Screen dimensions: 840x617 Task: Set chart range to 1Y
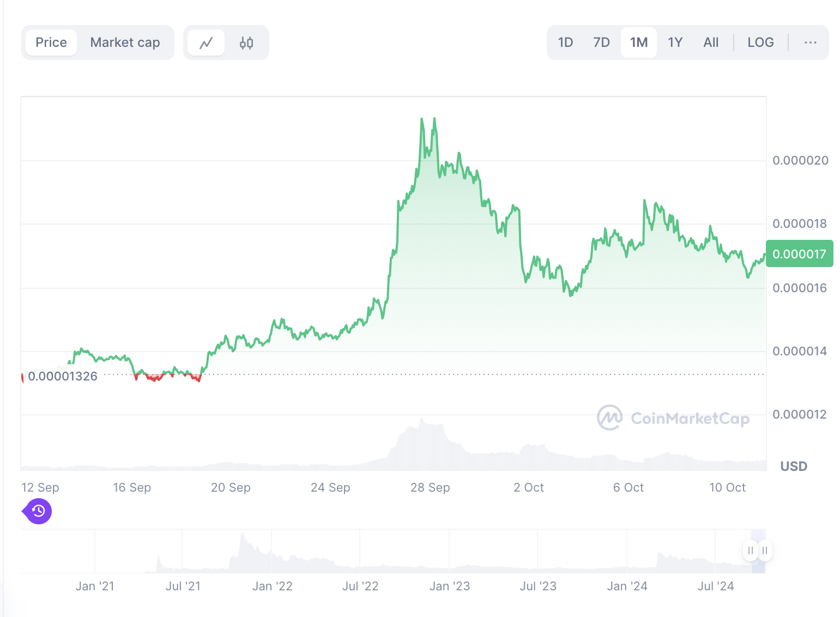click(675, 43)
